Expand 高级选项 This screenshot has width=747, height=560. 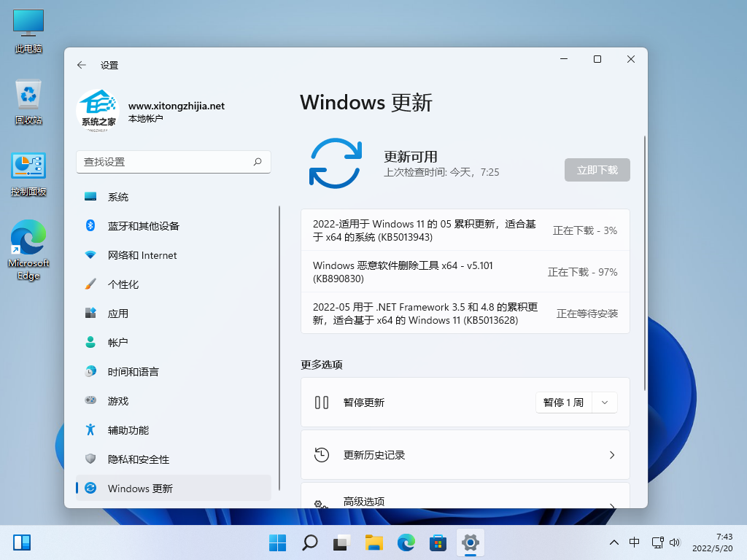click(465, 502)
